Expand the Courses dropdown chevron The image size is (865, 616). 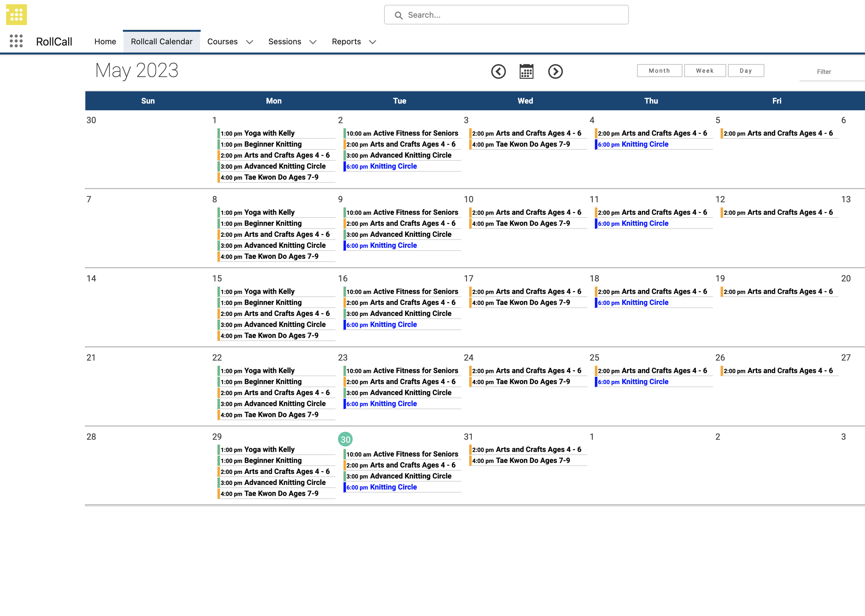249,42
